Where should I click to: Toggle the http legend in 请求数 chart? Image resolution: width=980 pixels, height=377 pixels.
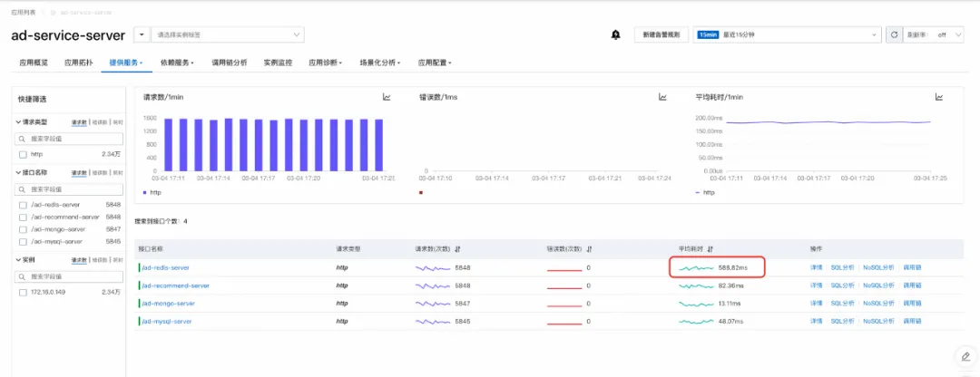152,192
